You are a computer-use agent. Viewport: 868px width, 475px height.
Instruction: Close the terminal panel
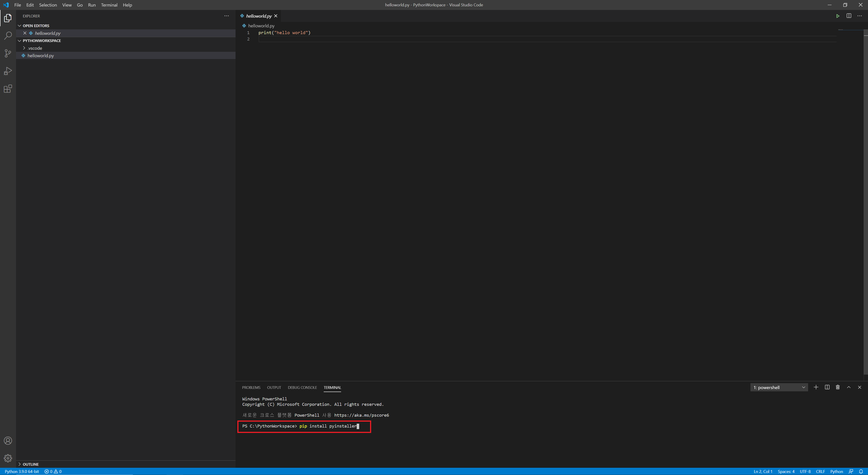(x=860, y=387)
